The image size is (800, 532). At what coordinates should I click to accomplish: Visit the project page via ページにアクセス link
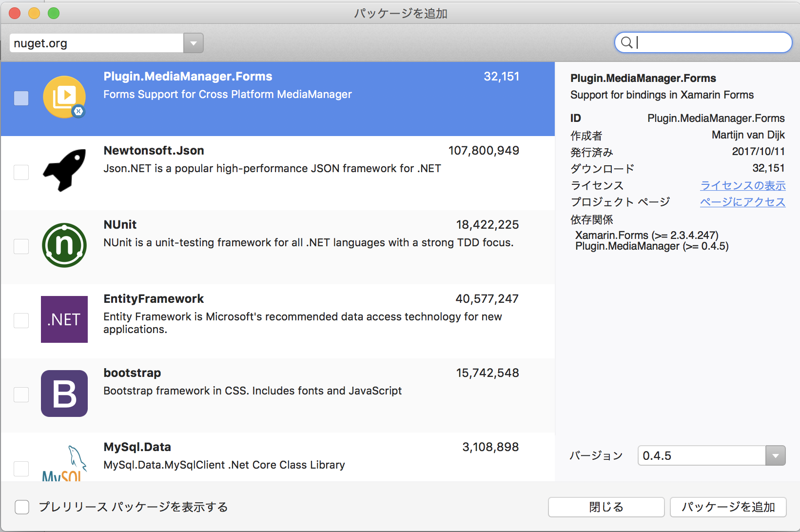(742, 202)
